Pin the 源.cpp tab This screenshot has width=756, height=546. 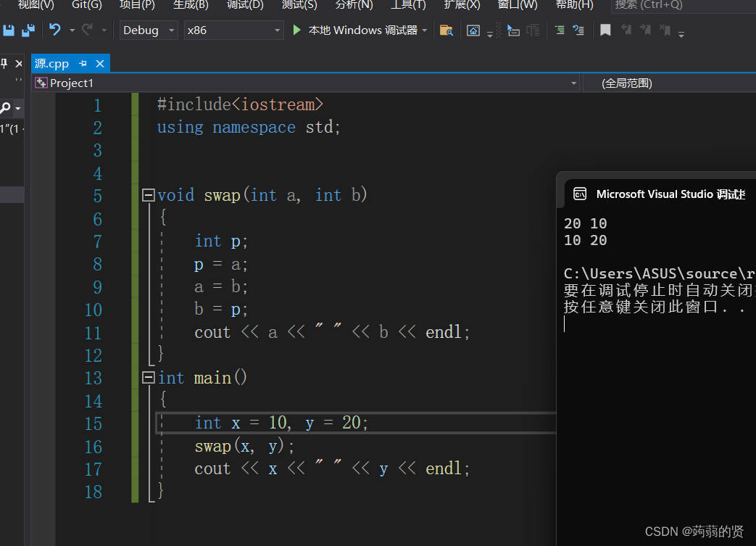pyautogui.click(x=83, y=64)
